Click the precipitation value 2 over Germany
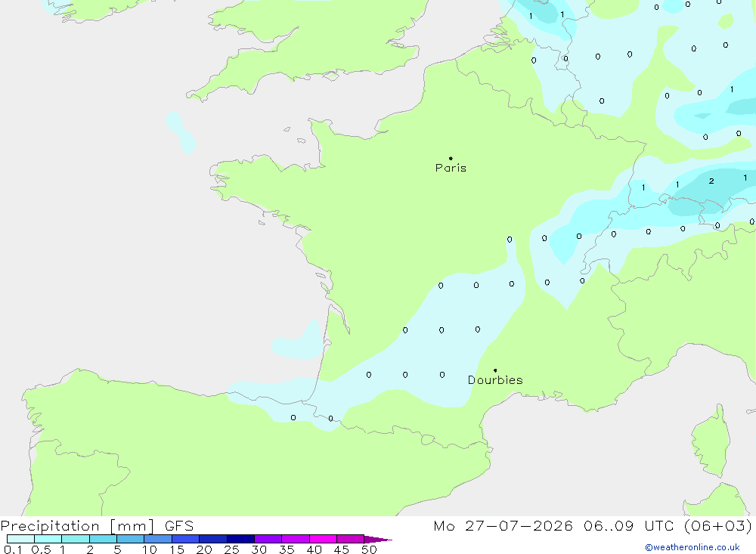 point(711,181)
